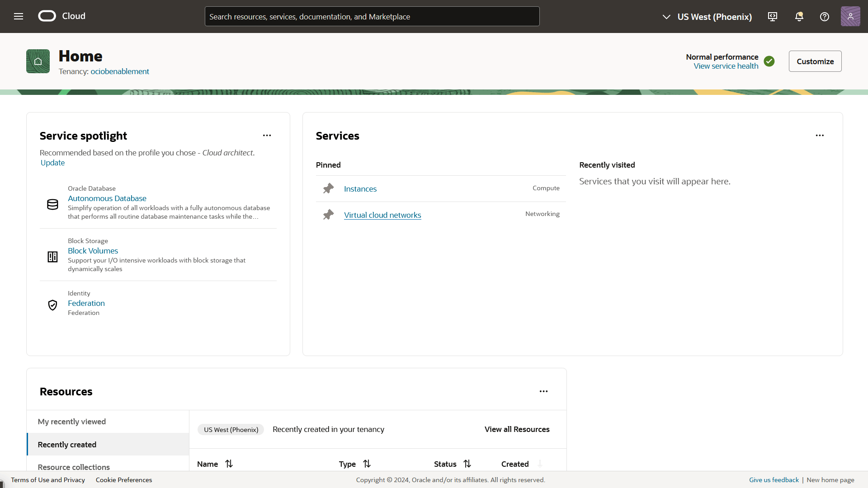The width and height of the screenshot is (868, 488).
Task: Click the Customize button
Action: [815, 61]
